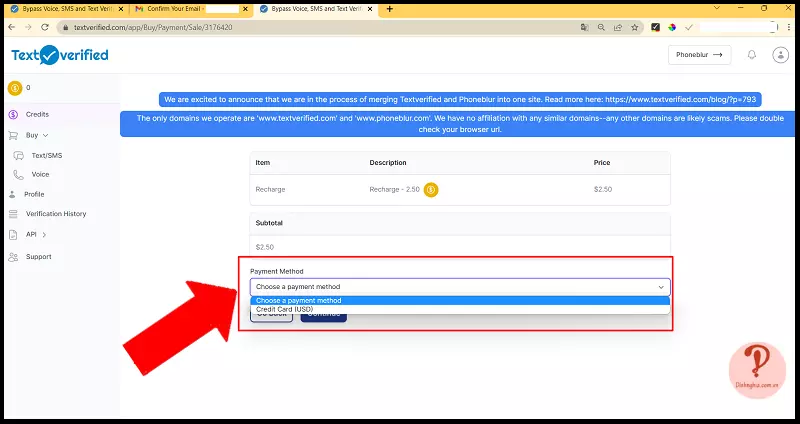The image size is (800, 424).
Task: Click the Voice phone handset icon
Action: 18,174
